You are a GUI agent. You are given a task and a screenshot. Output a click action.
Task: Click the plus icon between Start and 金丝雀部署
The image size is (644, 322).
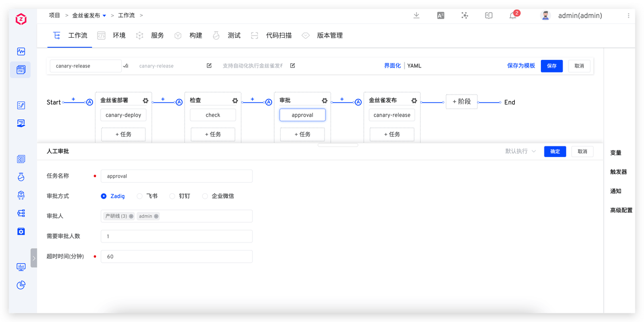click(74, 99)
